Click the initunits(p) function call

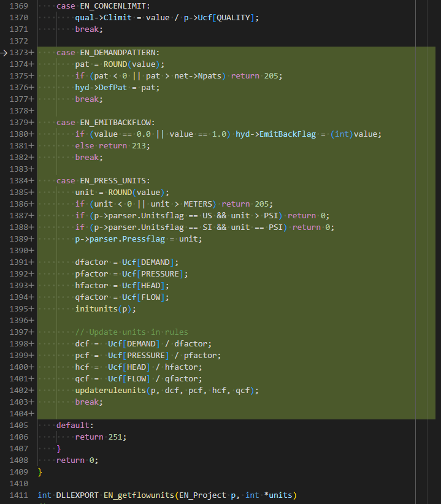105,309
